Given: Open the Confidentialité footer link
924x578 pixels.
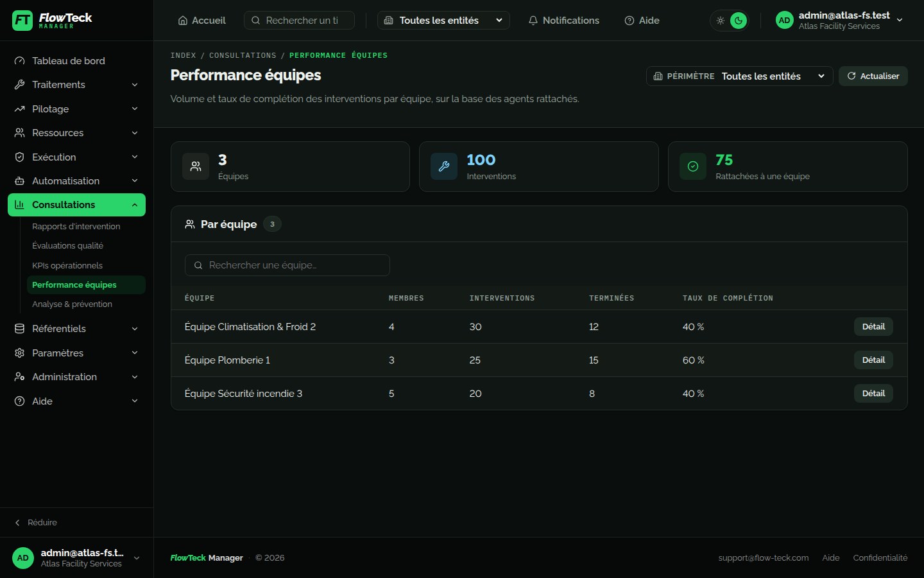Looking at the screenshot, I should point(880,558).
